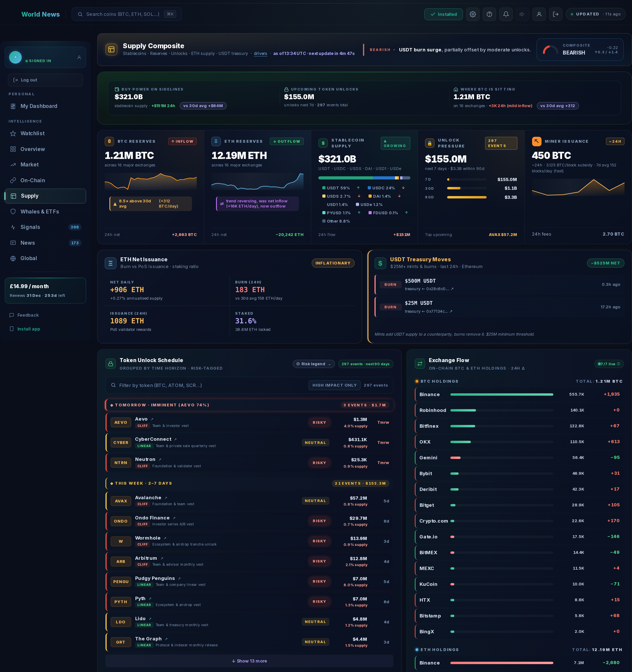
Task: Select Whales & ETFs menu item
Action: click(x=45, y=212)
